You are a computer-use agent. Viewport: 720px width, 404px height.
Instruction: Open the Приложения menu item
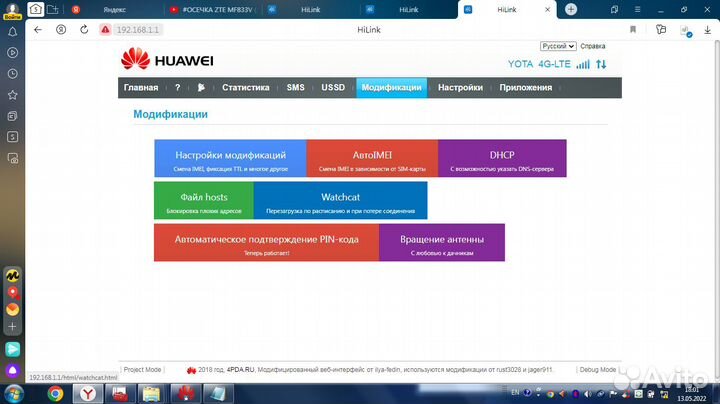tap(526, 88)
